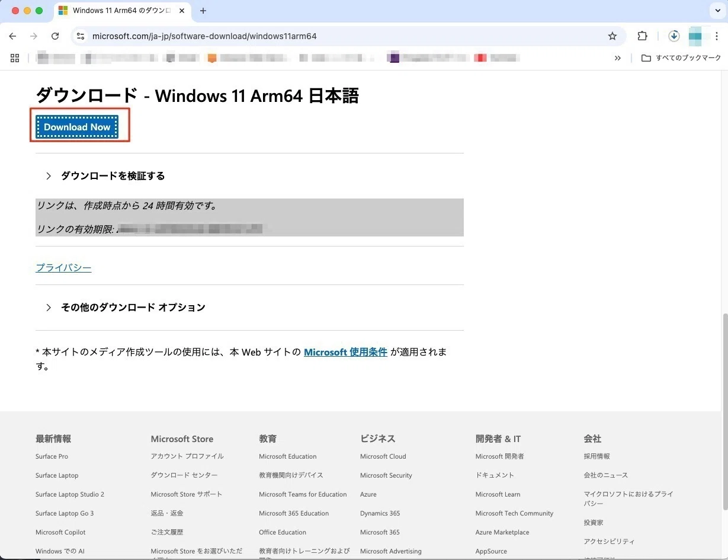Open Surface Laptop Go 3 link

pyautogui.click(x=65, y=513)
